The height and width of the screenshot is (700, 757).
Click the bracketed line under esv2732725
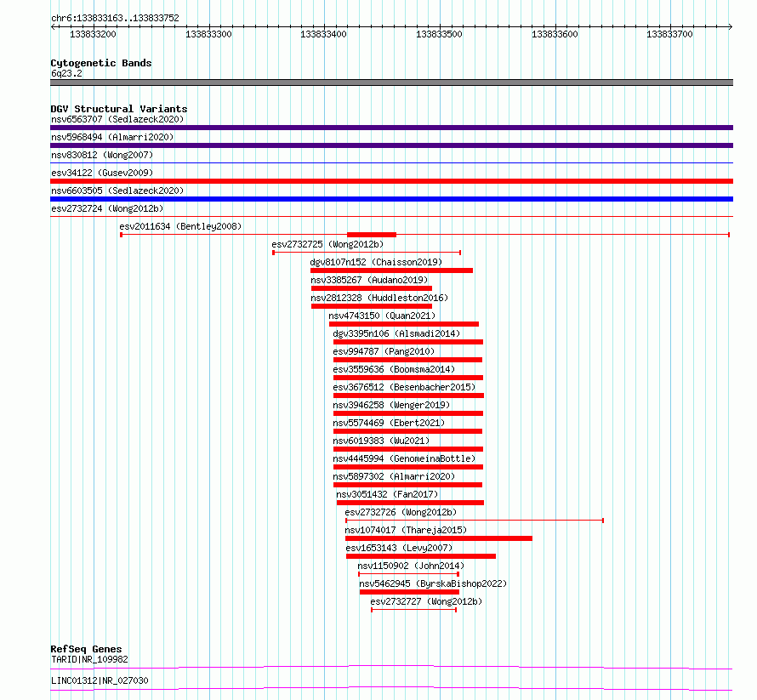click(367, 253)
